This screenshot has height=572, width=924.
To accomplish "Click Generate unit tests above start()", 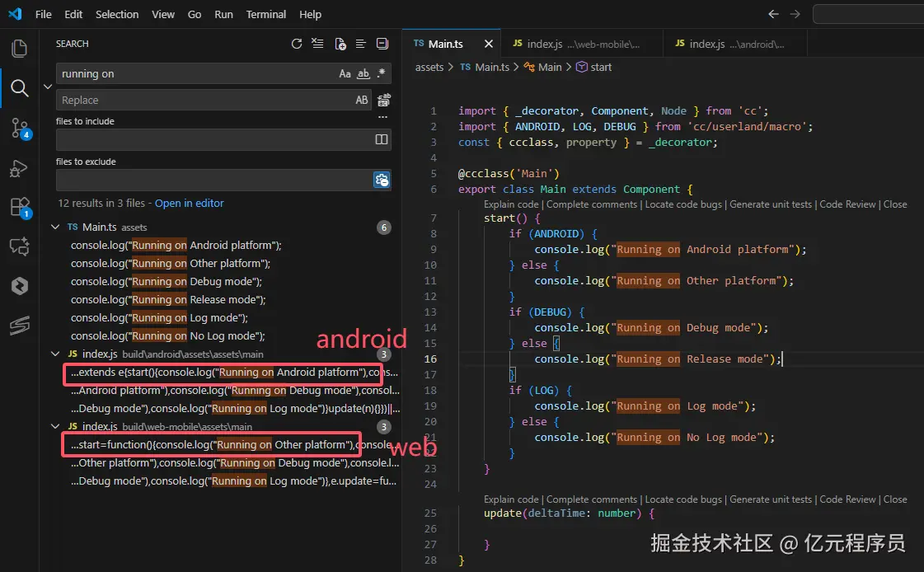I will pos(771,204).
